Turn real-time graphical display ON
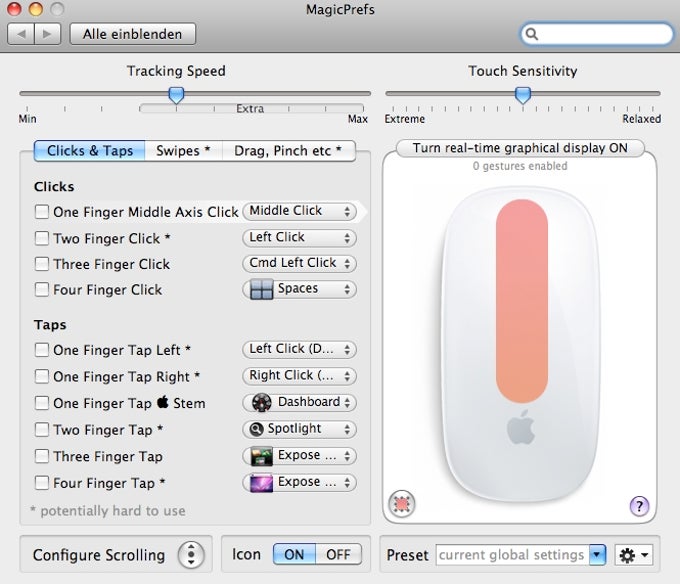Image resolution: width=680 pixels, height=584 pixels. tap(520, 148)
